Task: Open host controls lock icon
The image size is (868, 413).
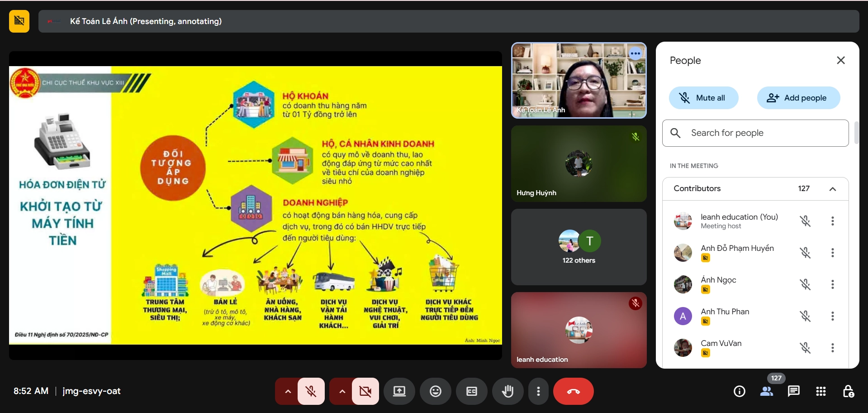Action: 848,391
